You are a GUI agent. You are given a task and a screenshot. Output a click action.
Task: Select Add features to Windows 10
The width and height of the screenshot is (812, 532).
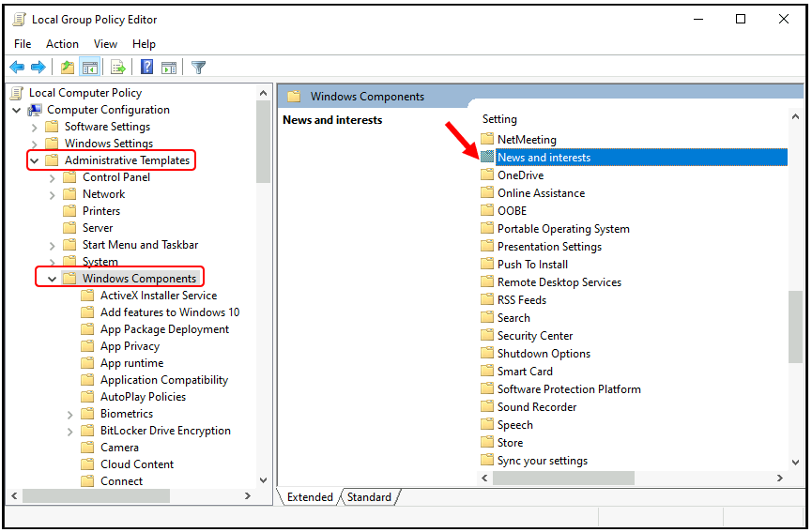click(170, 312)
